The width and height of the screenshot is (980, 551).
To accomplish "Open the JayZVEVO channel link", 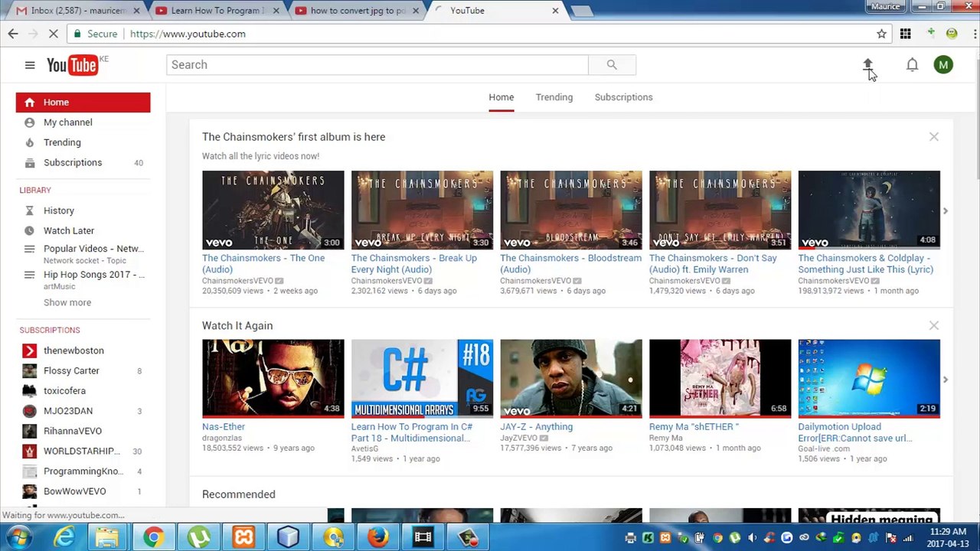I will click(x=518, y=439).
